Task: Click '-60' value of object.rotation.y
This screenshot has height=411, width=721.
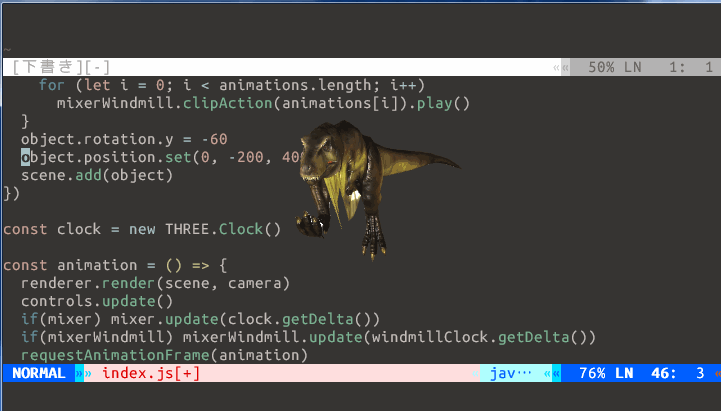Action: [x=214, y=139]
